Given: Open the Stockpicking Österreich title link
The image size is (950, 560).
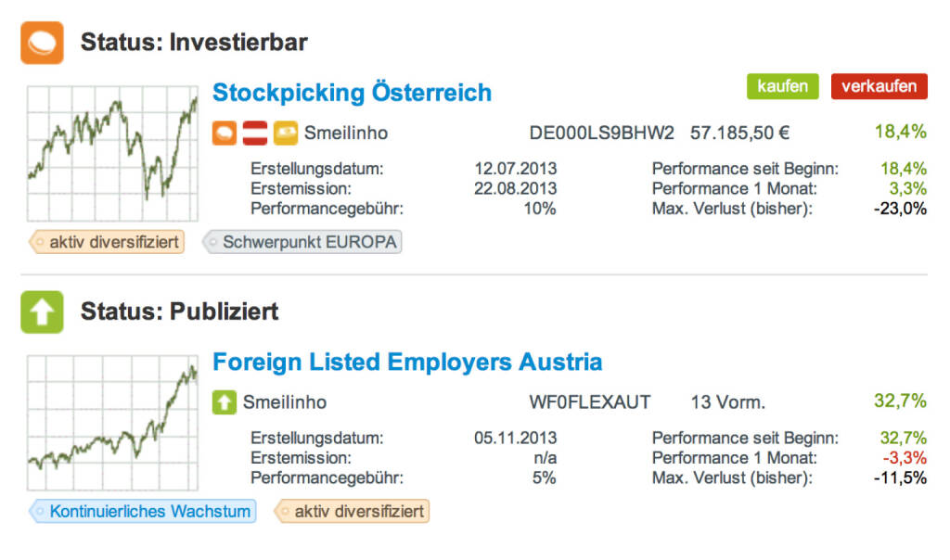Looking at the screenshot, I should coord(352,93).
